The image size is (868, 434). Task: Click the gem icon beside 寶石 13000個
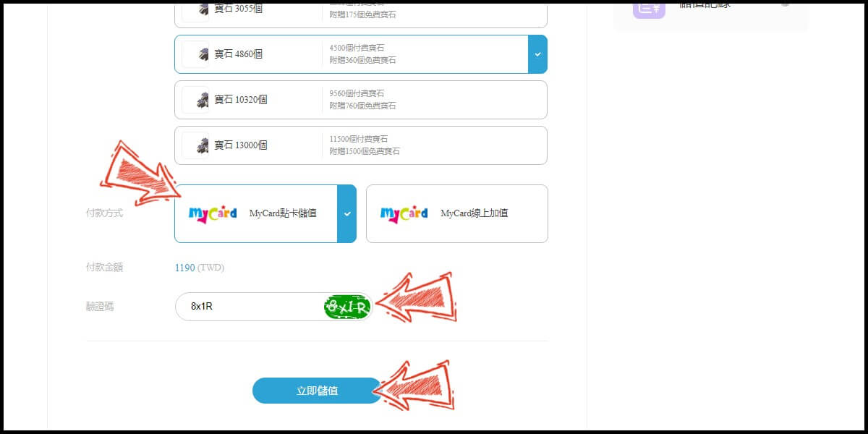196,145
